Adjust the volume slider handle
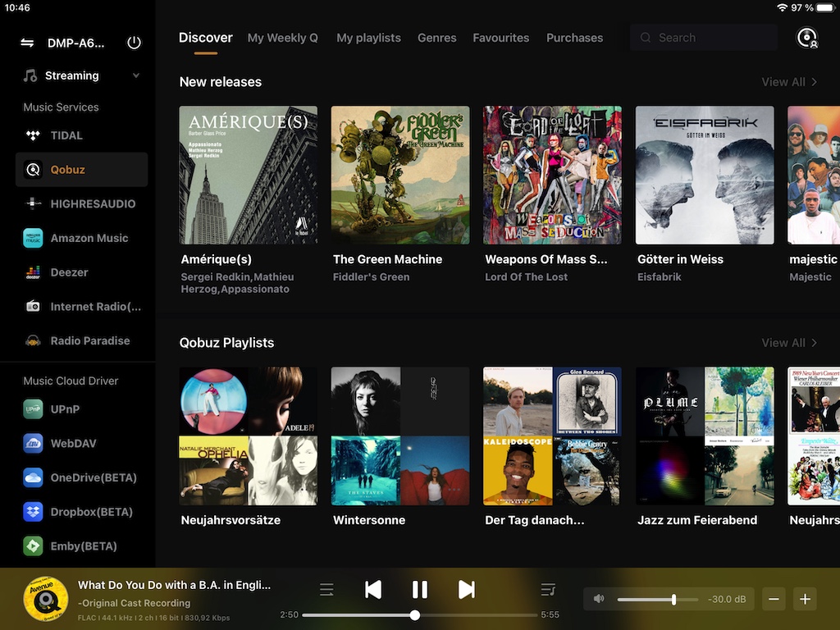This screenshot has height=630, width=840. [x=674, y=600]
